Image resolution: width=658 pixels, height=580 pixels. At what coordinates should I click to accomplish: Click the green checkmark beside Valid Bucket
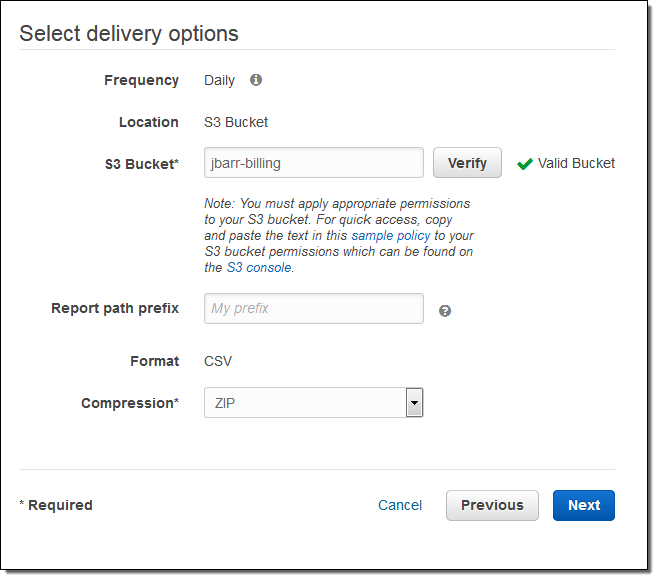(x=525, y=164)
